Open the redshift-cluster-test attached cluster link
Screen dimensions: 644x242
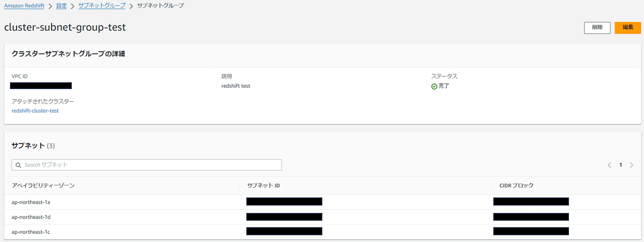35,111
